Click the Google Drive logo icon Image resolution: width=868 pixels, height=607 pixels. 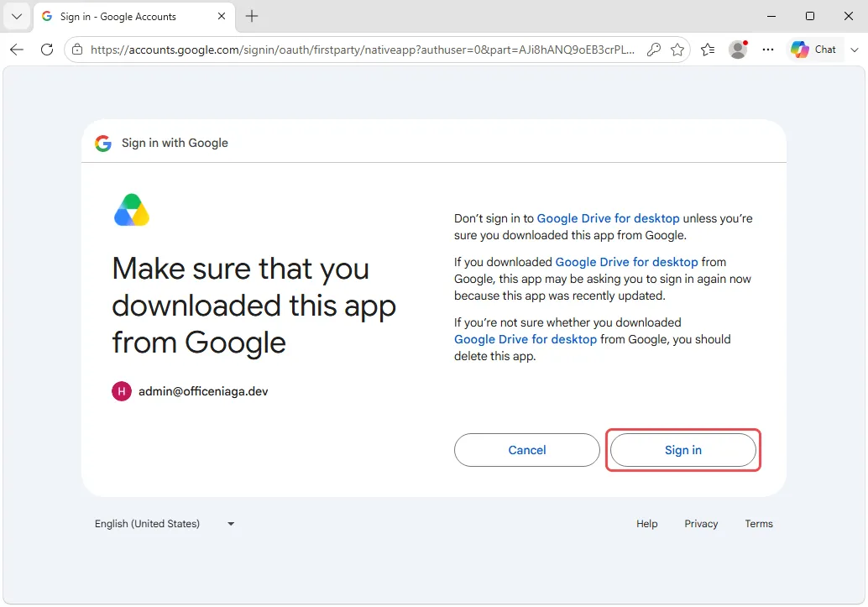[x=132, y=210]
